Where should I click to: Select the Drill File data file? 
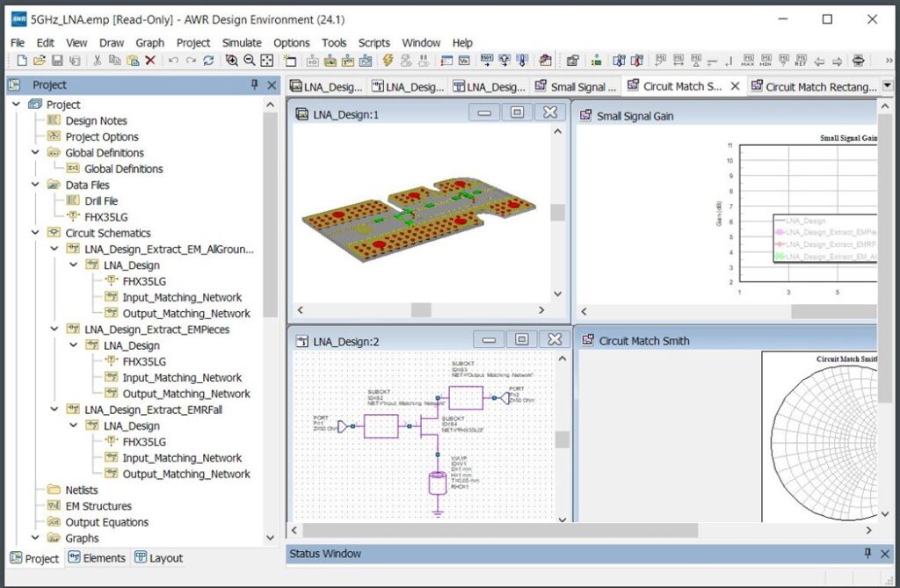(101, 201)
